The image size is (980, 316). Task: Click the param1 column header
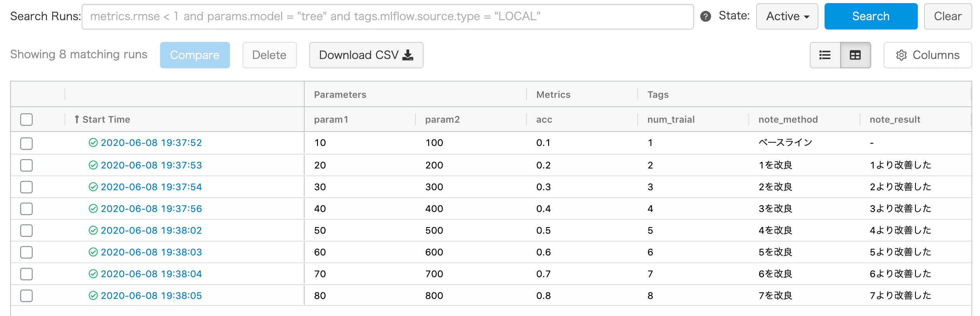331,120
